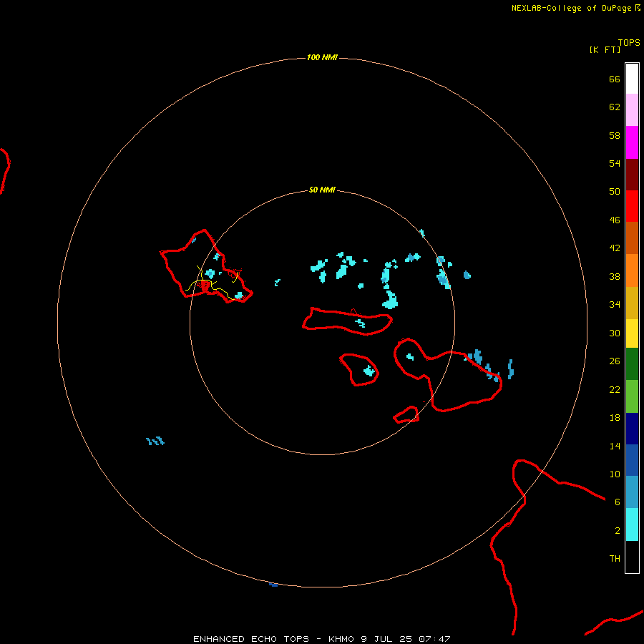Click the slanted blue streak echoes southwest
644x644 pixels.
[155, 441]
